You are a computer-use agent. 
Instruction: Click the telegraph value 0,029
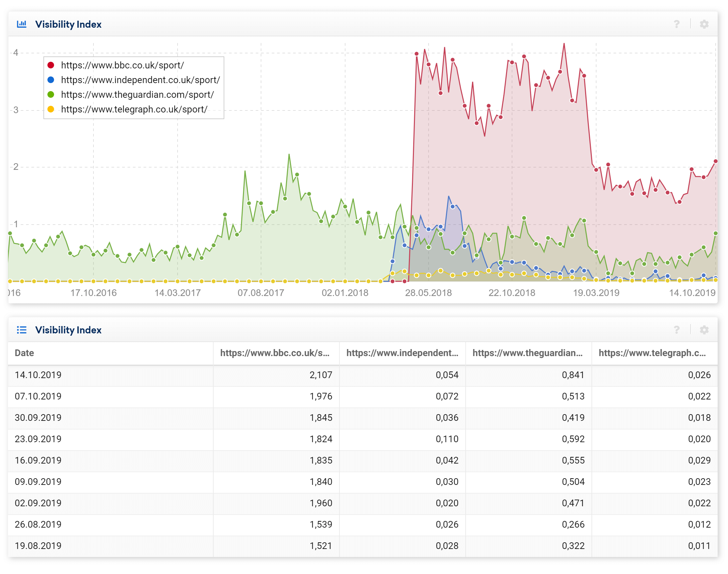(699, 461)
